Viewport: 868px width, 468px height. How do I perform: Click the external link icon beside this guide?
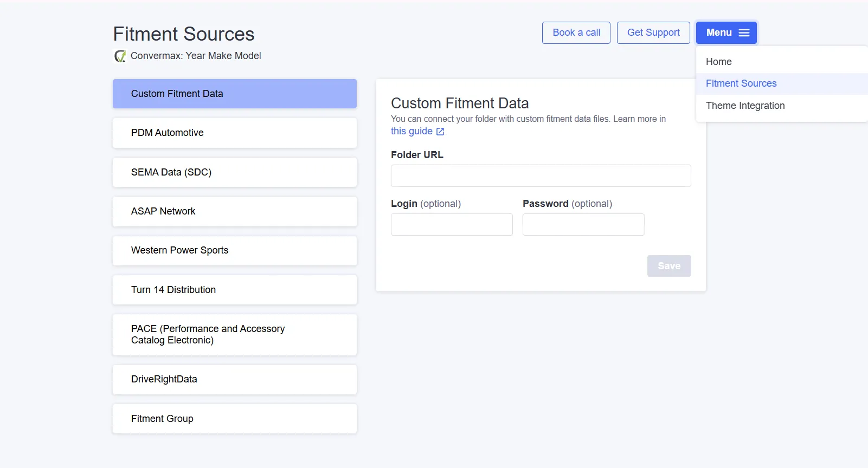(x=440, y=132)
